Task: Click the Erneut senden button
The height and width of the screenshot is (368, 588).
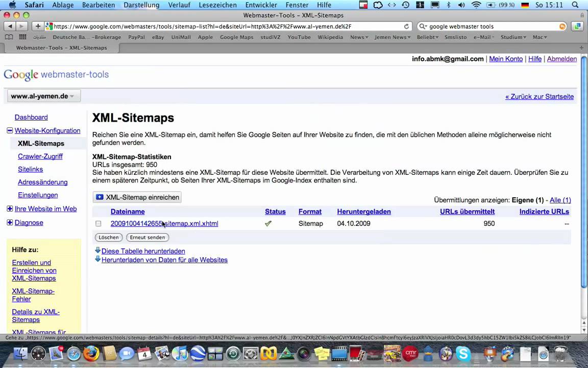Action: (148, 237)
